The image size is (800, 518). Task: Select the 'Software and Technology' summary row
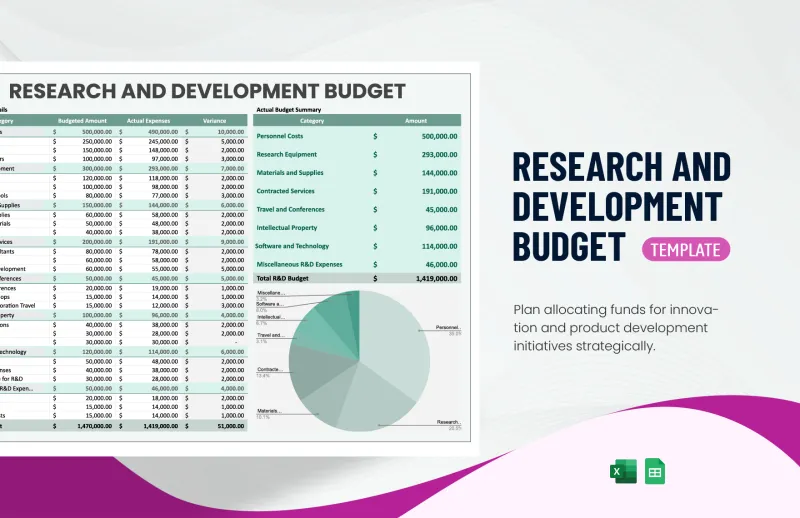point(357,246)
